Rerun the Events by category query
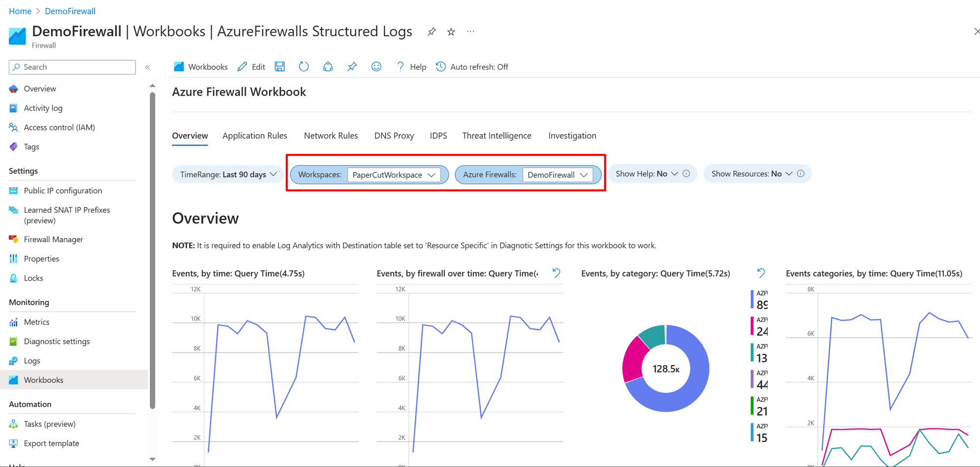Screen dimensions: 980x467 760,273
